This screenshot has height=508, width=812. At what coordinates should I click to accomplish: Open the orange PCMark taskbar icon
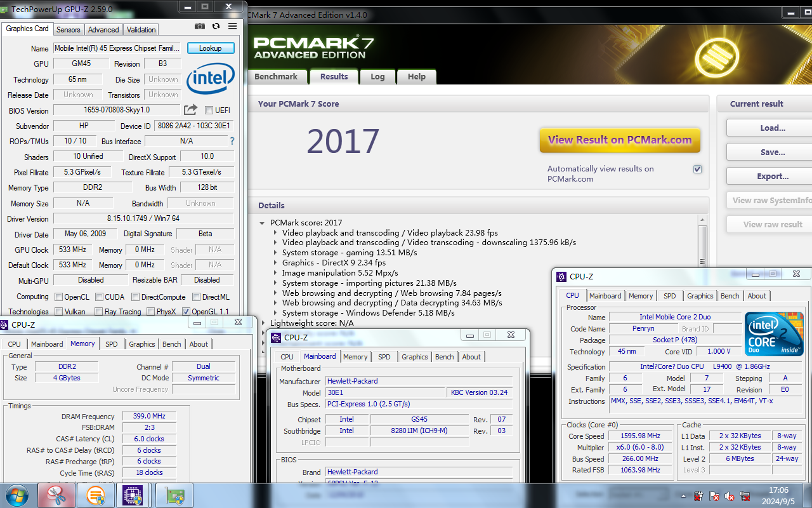(96, 495)
